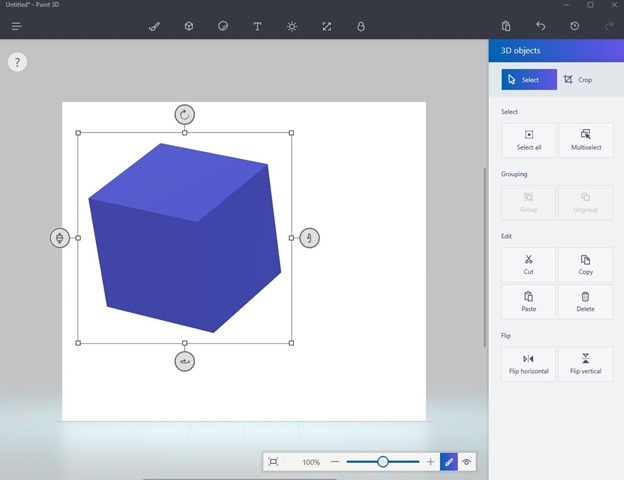624x480 pixels.
Task: Open the Brushes art tools
Action: (x=154, y=26)
